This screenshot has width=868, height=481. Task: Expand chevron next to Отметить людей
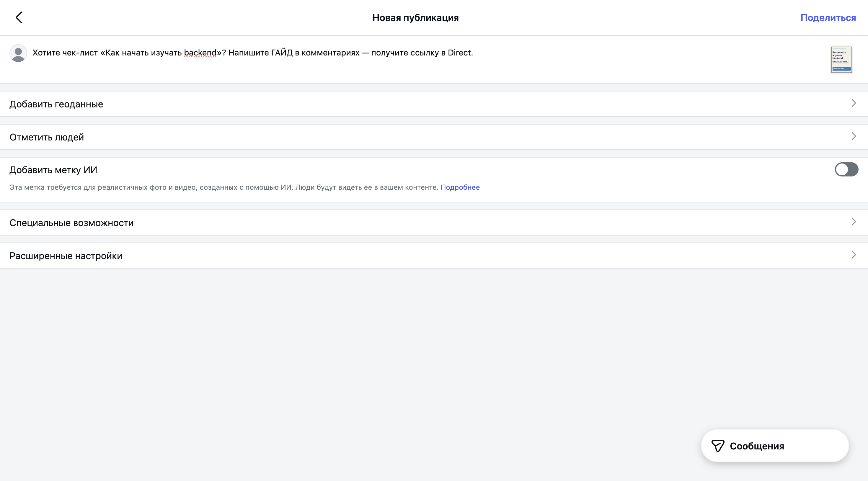coord(854,136)
